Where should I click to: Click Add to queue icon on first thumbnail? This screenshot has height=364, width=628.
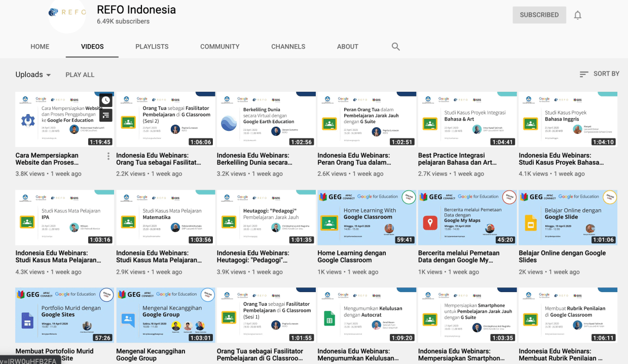click(105, 115)
